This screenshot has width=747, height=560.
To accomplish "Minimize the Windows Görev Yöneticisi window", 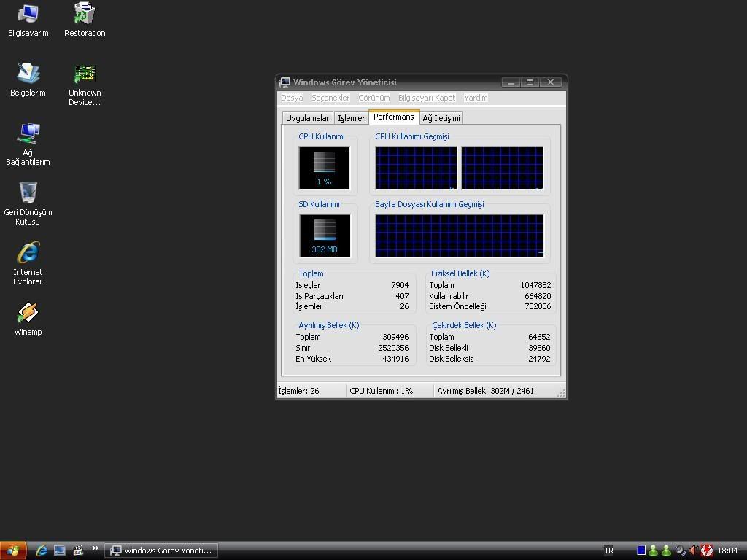I will (511, 82).
